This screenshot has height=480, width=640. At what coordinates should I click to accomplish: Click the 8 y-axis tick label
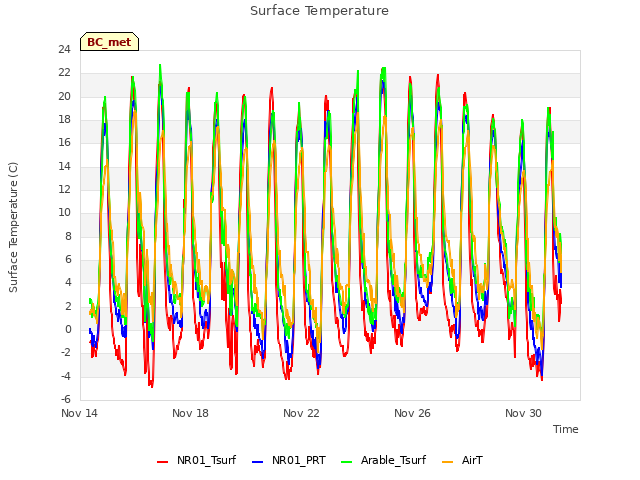(x=68, y=236)
